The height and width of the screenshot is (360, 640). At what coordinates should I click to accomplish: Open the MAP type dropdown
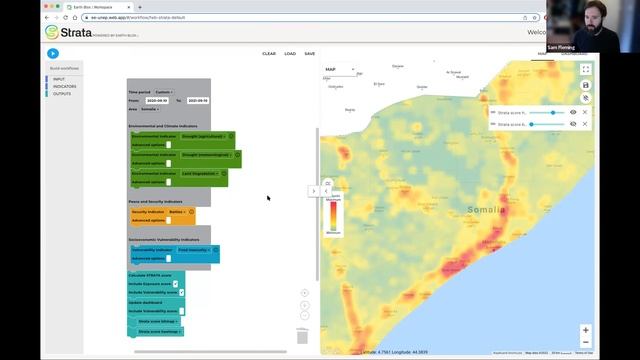click(340, 69)
